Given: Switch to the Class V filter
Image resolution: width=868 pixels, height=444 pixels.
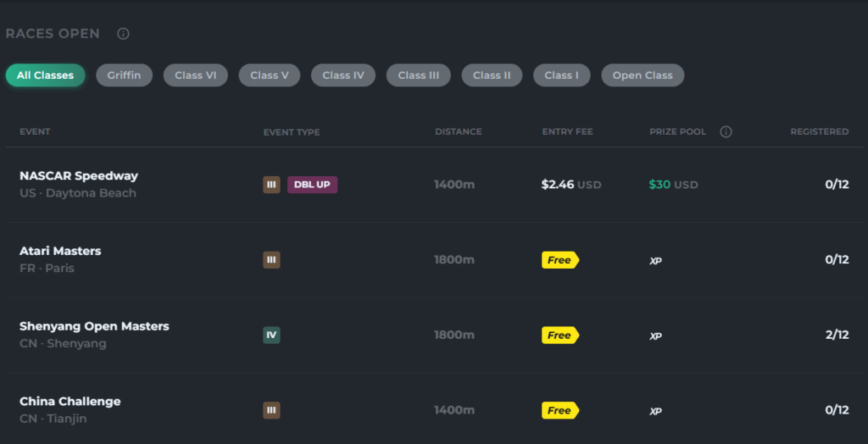Looking at the screenshot, I should pyautogui.click(x=269, y=75).
